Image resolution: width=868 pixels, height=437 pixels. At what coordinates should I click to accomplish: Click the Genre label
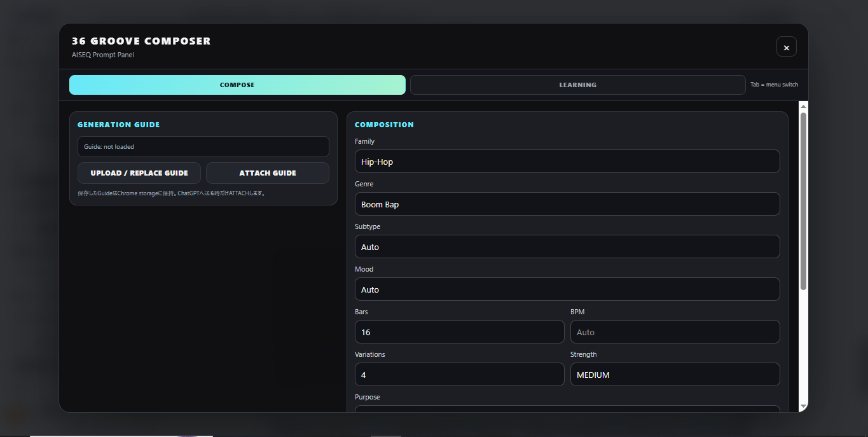[x=364, y=184]
